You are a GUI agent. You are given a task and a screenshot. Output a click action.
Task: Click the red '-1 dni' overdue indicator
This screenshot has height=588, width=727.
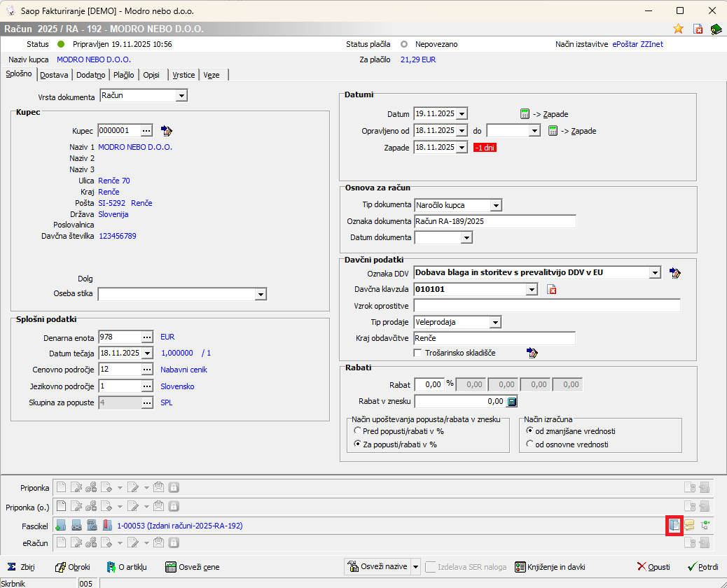click(485, 148)
